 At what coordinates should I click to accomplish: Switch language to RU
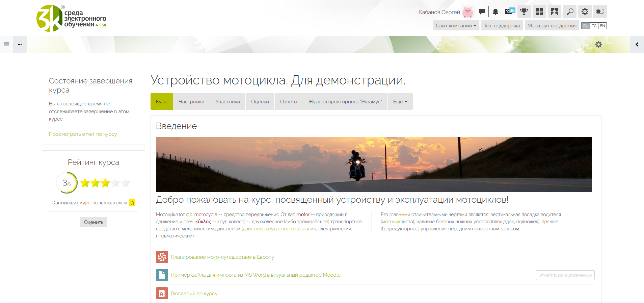(x=586, y=26)
